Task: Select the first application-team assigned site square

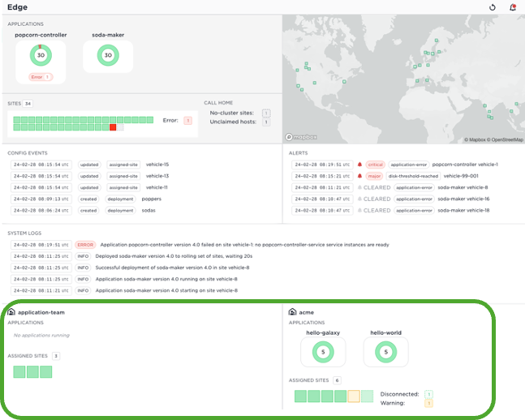Action: coord(19,372)
